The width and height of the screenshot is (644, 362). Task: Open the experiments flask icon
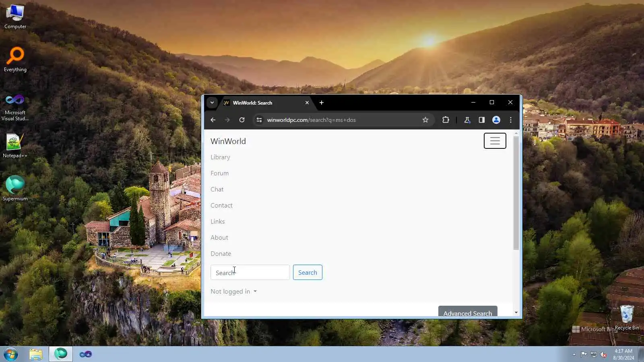tap(467, 120)
